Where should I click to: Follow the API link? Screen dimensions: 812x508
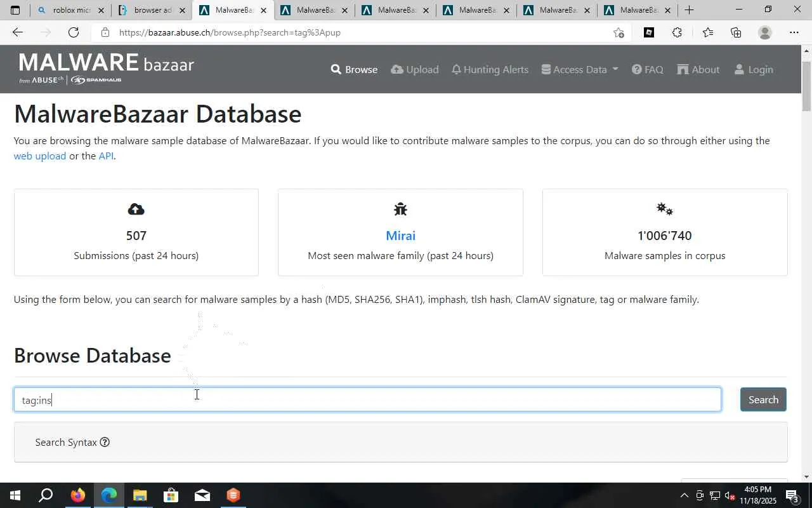pos(106,156)
